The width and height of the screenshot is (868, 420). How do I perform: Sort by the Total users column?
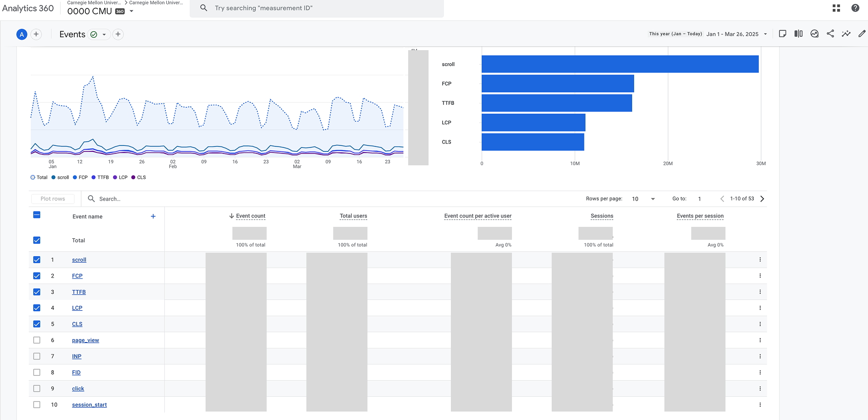click(353, 216)
